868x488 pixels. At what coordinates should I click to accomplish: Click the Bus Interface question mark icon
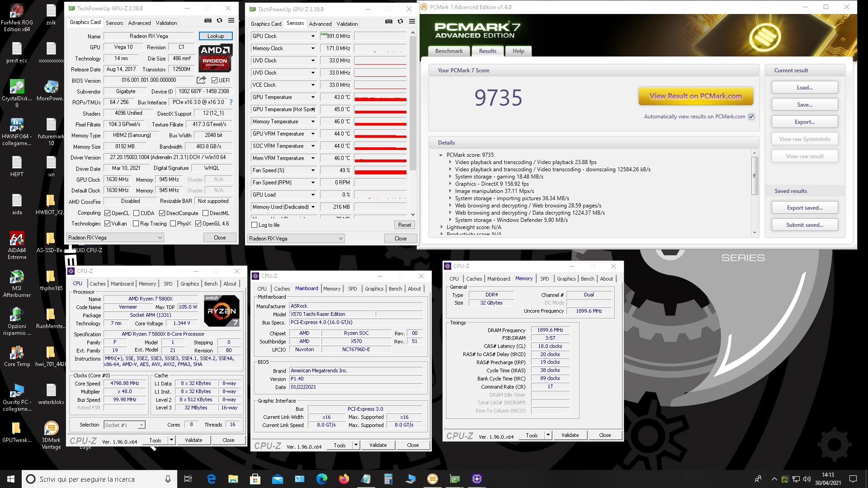(231, 102)
